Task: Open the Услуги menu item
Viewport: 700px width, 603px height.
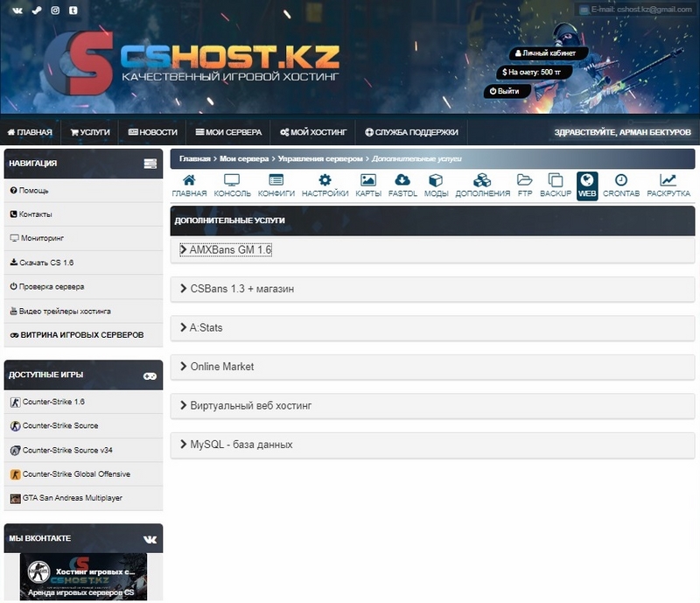Action: (x=90, y=132)
